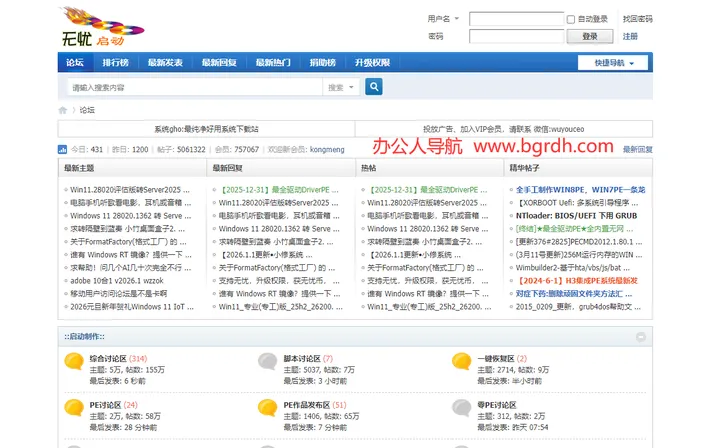Open the 捐助榜 nav tab
This screenshot has height=448, width=720.
tap(322, 62)
